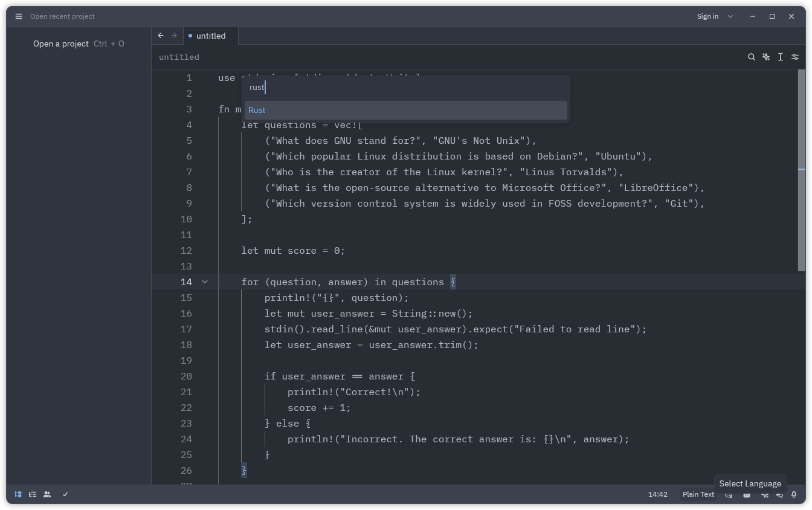Click the back navigation arrow
Image resolution: width=812 pixels, height=510 pixels.
tap(160, 35)
